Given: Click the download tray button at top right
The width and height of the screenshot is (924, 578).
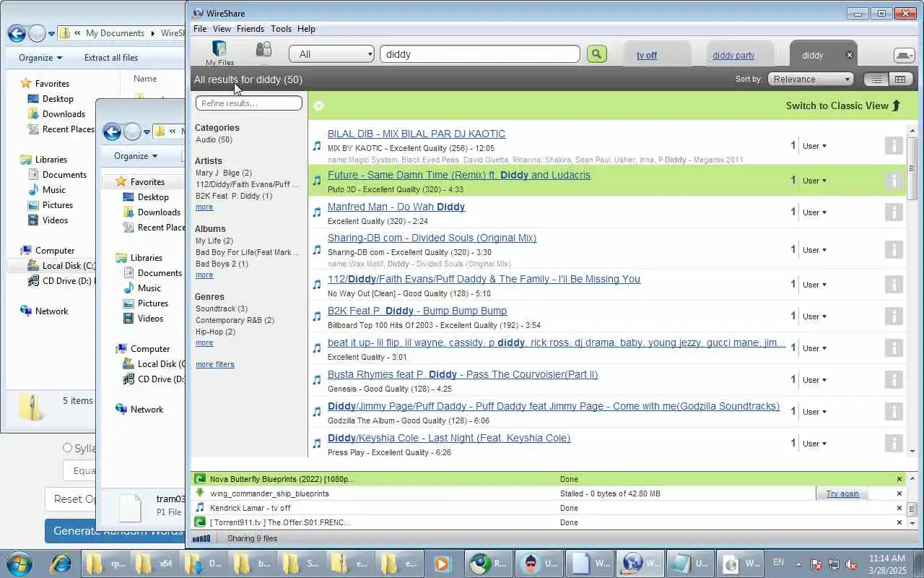Looking at the screenshot, I should click(904, 55).
